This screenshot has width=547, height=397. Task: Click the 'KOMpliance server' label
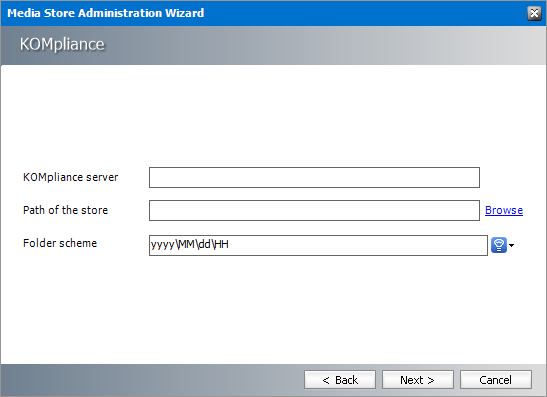(x=70, y=177)
